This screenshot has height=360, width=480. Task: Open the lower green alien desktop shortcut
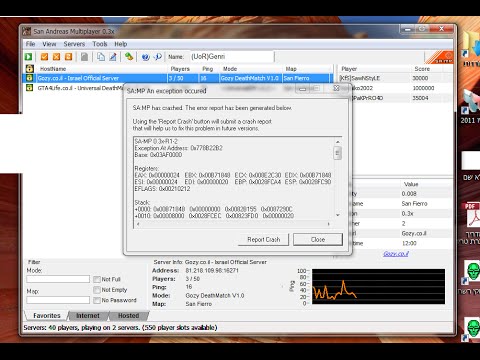tap(473, 329)
